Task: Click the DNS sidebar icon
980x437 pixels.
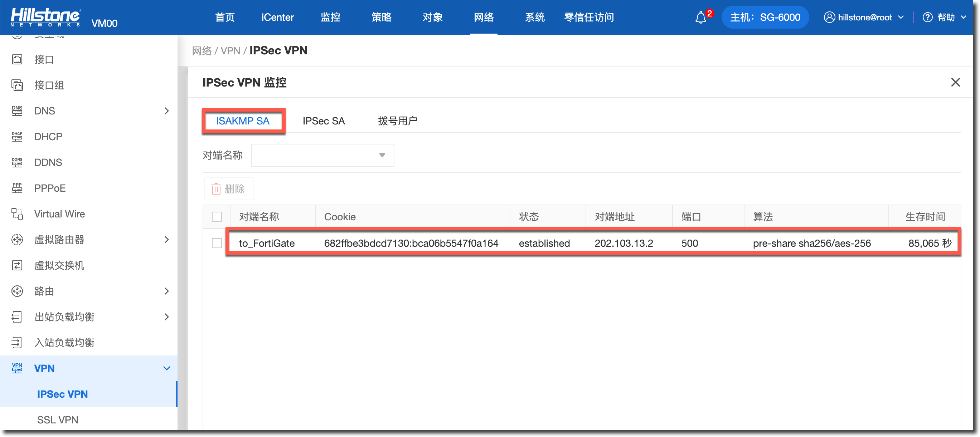Action: point(17,111)
